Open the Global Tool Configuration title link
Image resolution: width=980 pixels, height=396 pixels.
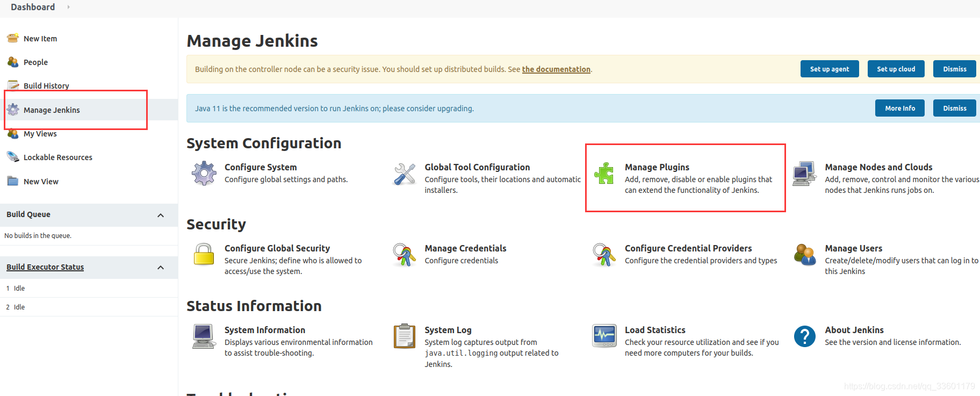[x=477, y=167]
